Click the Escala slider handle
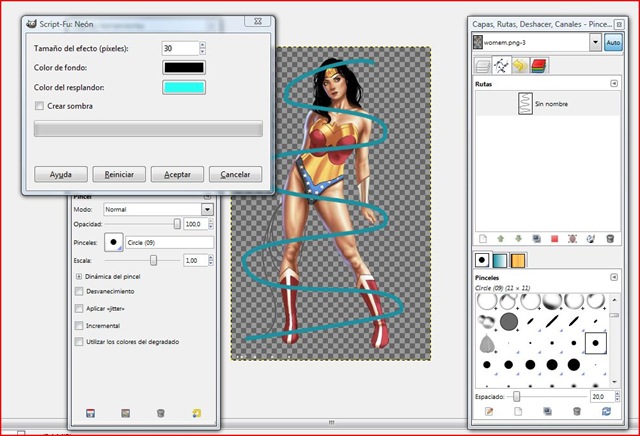This screenshot has height=436, width=640. (153, 260)
